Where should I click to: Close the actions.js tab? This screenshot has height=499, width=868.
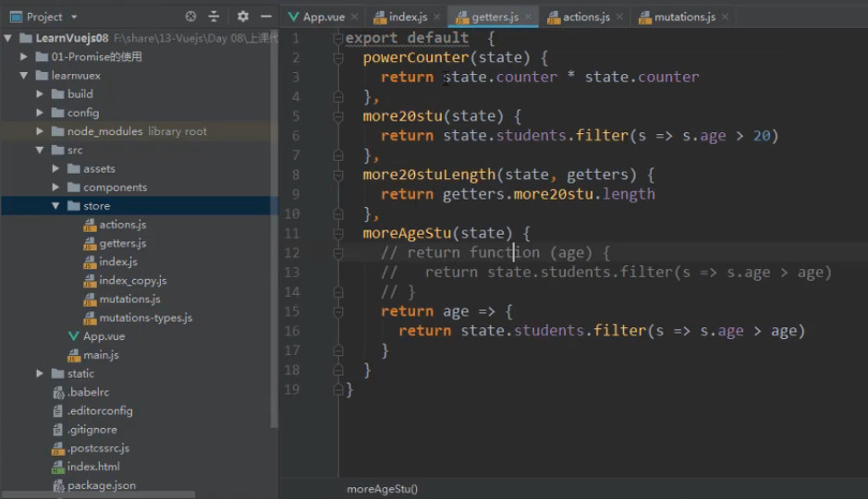point(619,18)
